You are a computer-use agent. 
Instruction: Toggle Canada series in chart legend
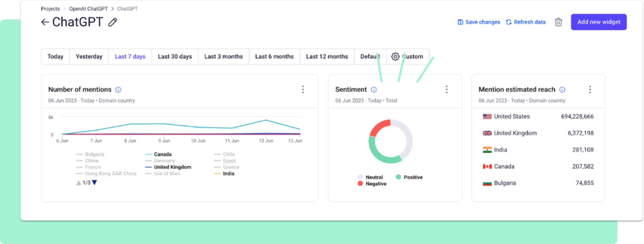(x=162, y=154)
